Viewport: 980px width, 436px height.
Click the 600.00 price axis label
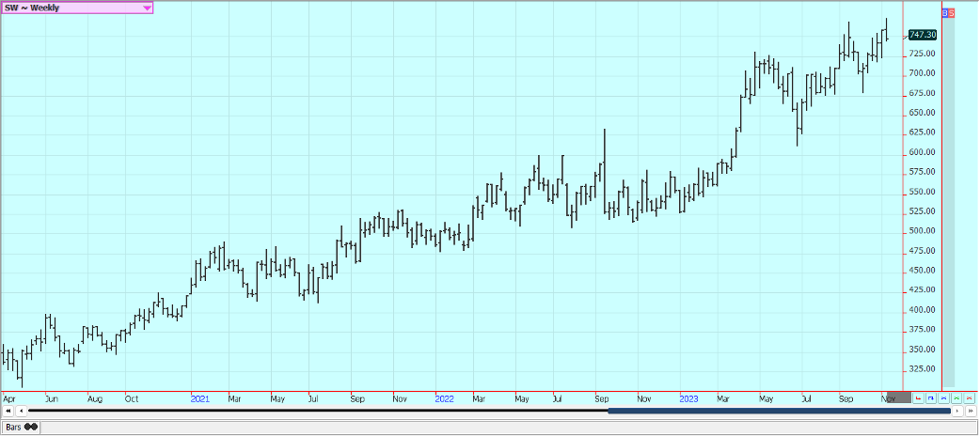click(923, 152)
